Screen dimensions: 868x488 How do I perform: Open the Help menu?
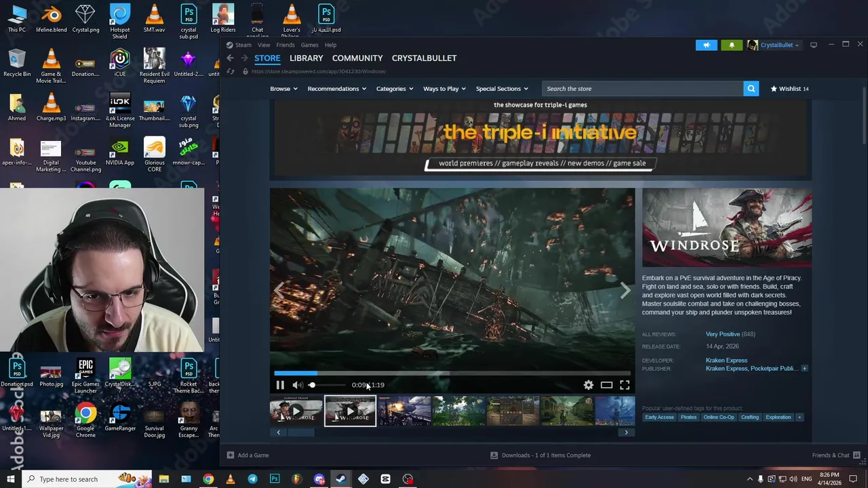click(330, 45)
